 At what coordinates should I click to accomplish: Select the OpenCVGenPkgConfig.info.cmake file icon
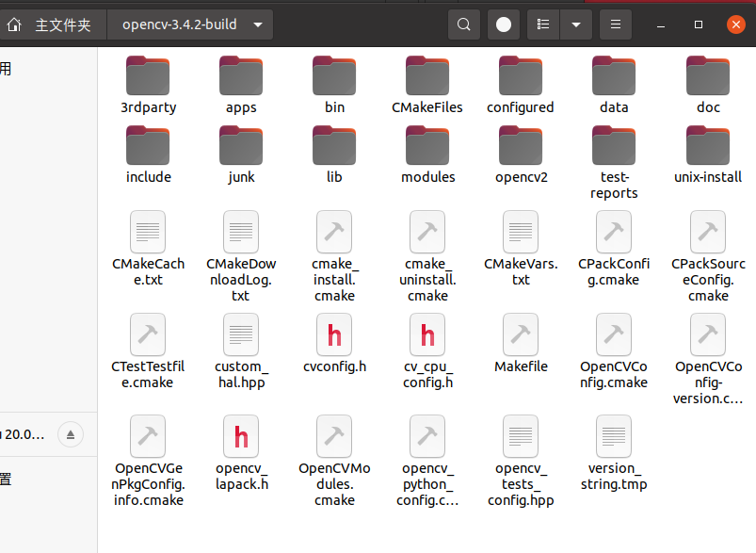pyautogui.click(x=148, y=436)
